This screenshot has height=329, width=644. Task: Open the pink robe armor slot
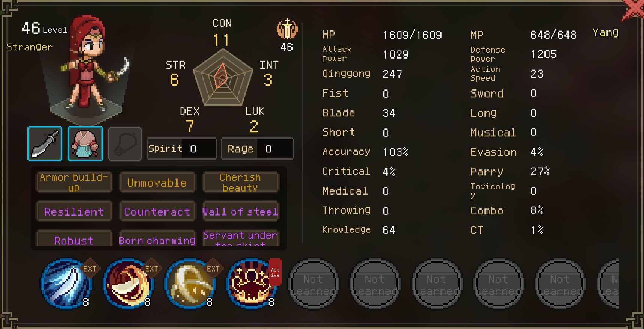click(85, 144)
